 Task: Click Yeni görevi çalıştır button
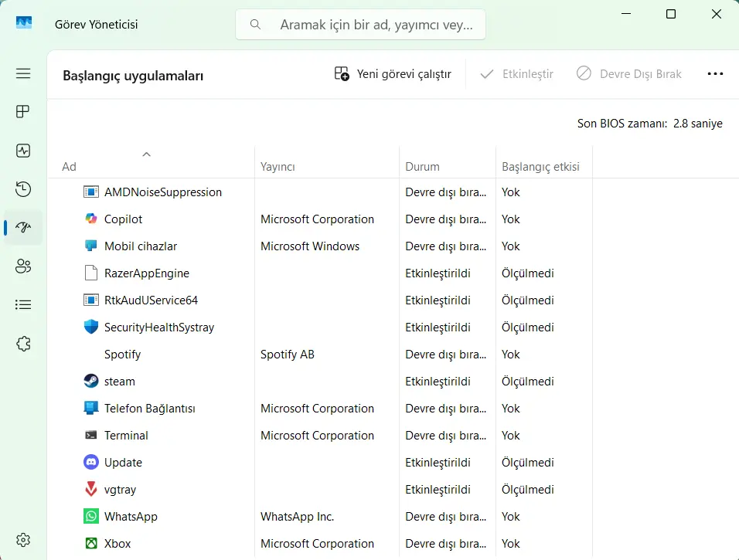click(x=393, y=74)
